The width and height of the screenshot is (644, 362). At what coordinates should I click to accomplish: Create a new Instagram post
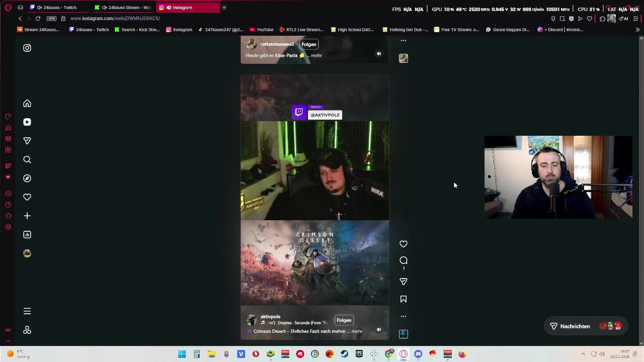[27, 216]
